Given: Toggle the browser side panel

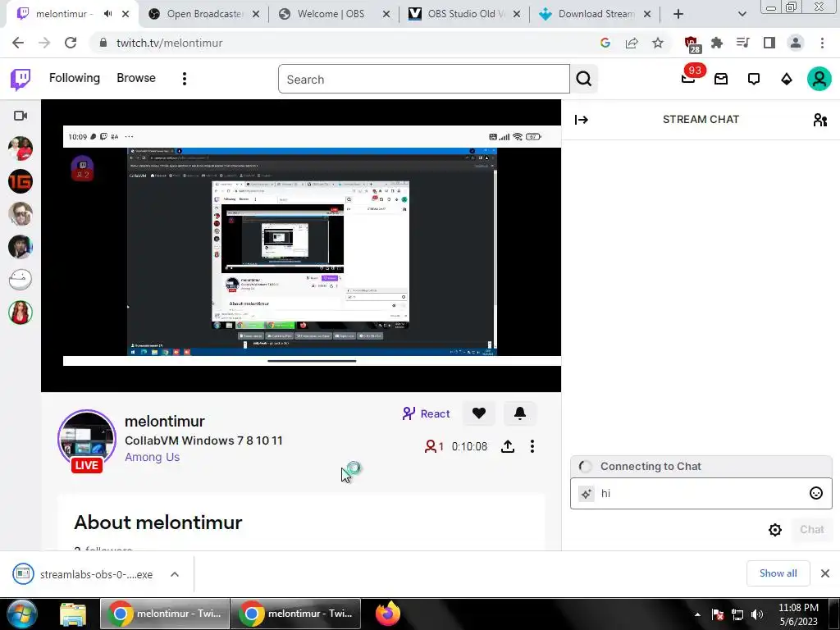Looking at the screenshot, I should click(x=769, y=43).
